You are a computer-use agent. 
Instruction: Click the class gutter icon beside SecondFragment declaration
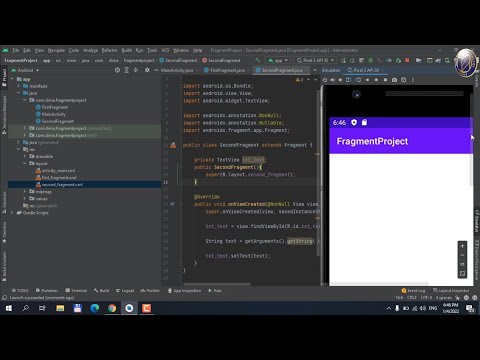[x=173, y=145]
